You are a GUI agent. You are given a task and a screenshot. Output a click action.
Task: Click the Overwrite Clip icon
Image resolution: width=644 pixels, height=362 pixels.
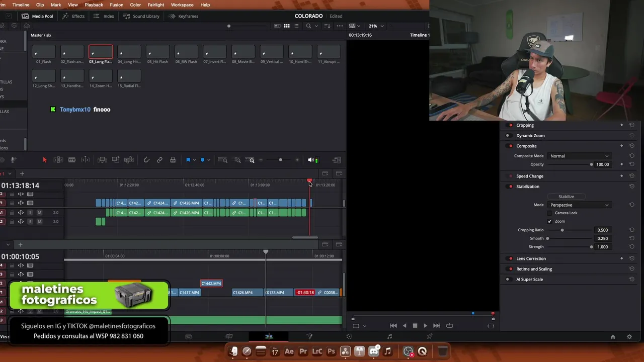[x=115, y=160]
